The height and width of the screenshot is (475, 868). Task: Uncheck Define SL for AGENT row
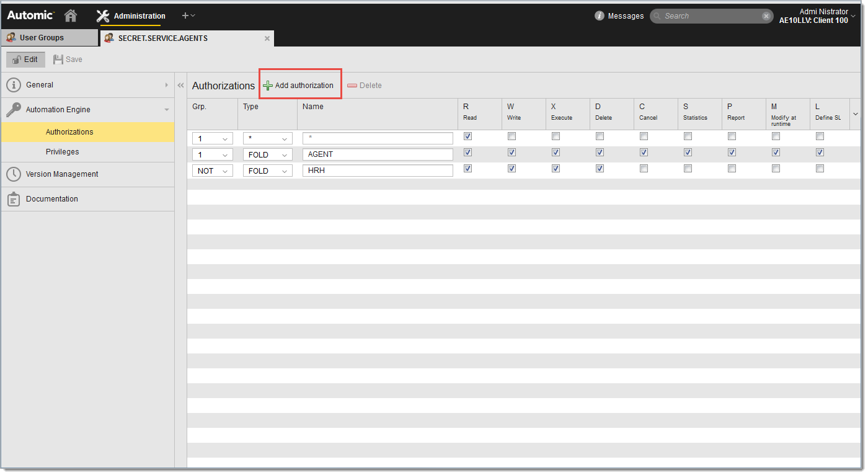[820, 153]
